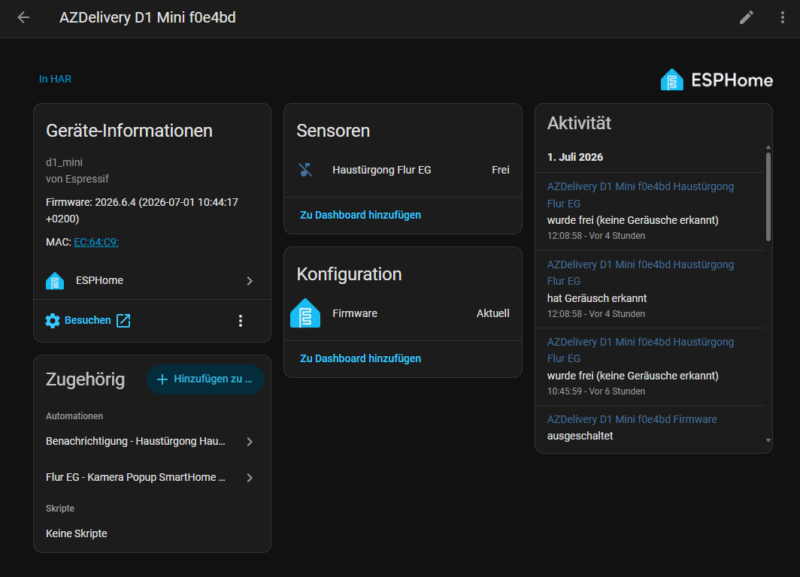This screenshot has height=577, width=800.
Task: Add Sensoren to dashboard
Action: point(360,215)
